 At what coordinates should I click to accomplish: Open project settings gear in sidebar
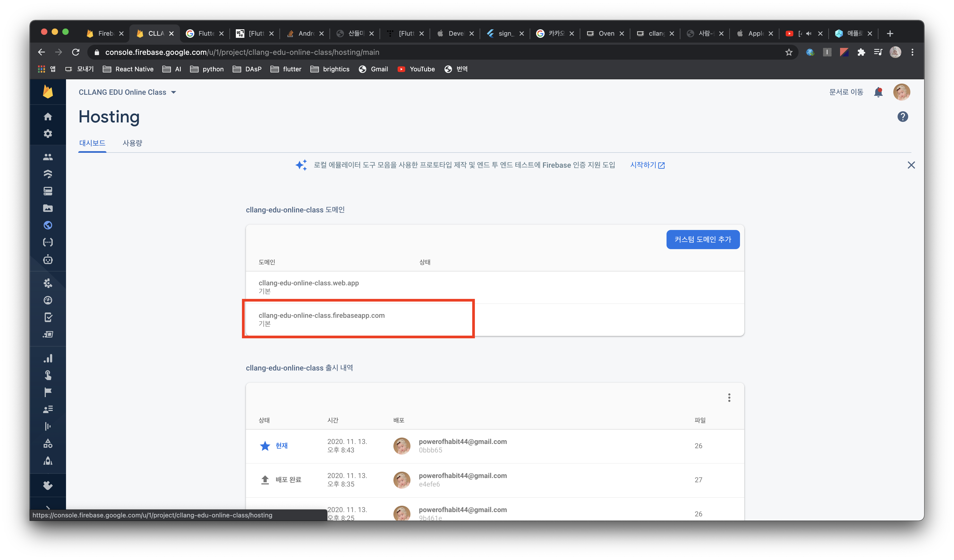pyautogui.click(x=48, y=134)
